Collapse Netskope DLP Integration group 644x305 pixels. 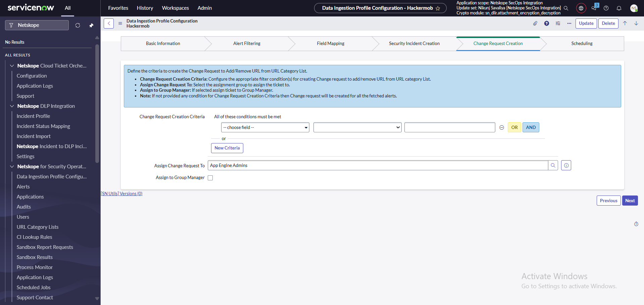[x=12, y=106]
